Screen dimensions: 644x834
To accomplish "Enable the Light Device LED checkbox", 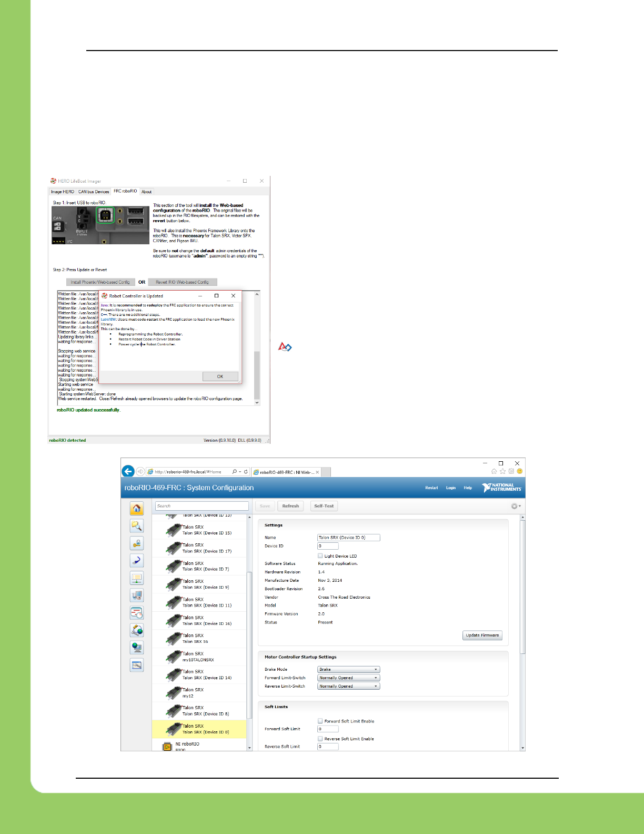I will click(x=320, y=555).
